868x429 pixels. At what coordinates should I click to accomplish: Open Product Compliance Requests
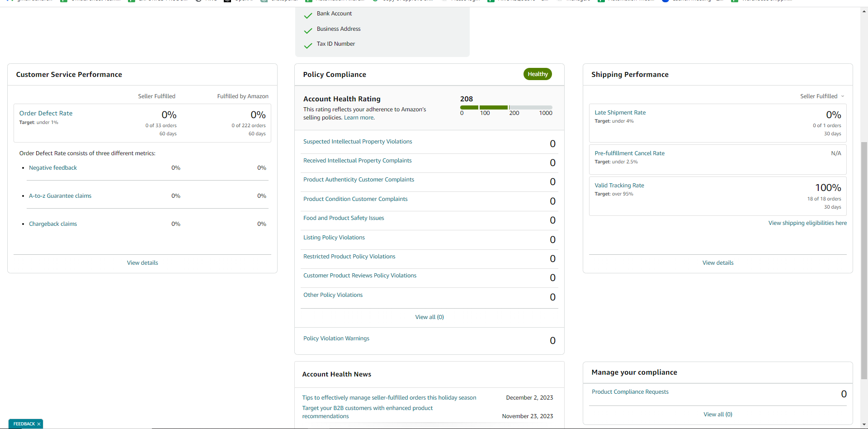point(630,392)
